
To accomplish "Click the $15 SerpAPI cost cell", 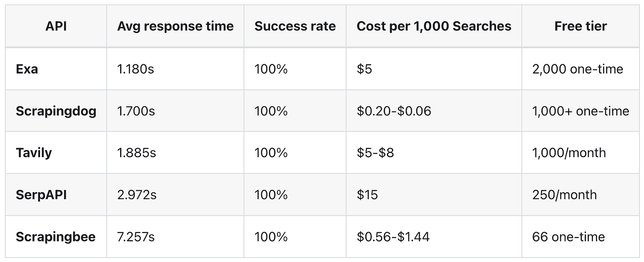I will click(x=367, y=194).
